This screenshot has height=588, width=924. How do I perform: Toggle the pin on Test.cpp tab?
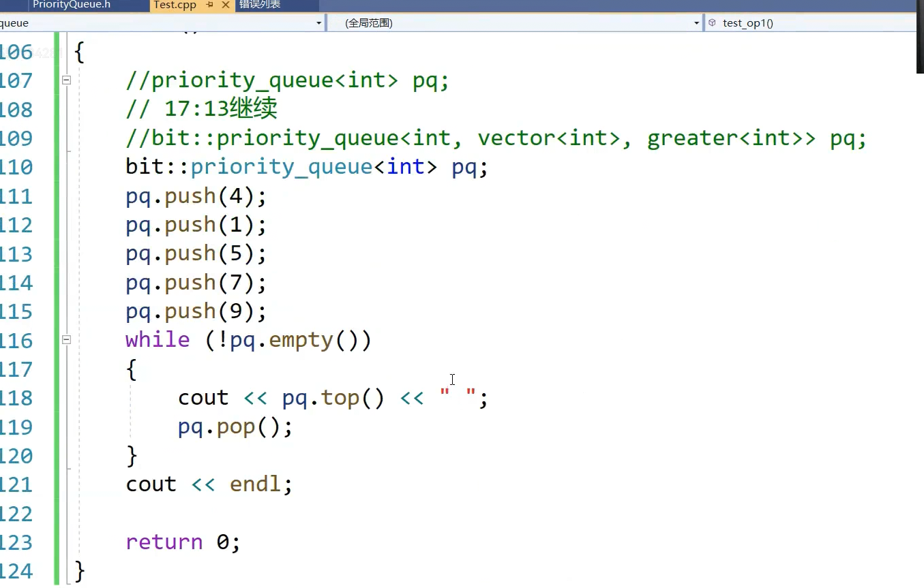point(210,5)
